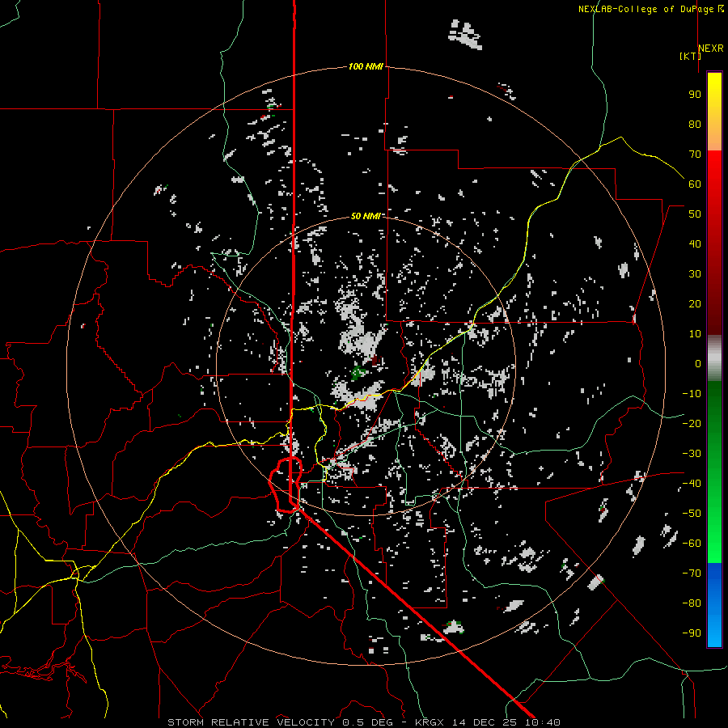728x728 pixels.
Task: Select the -10 value on velocity scale
Action: (x=692, y=394)
